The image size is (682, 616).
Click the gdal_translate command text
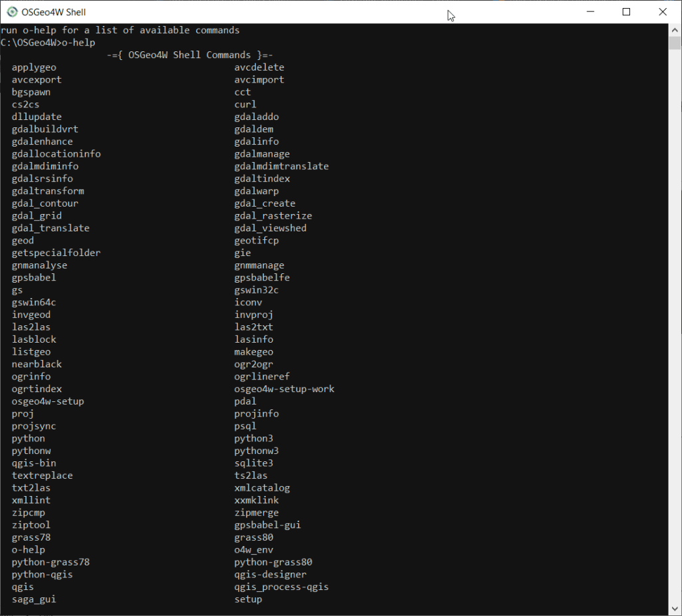coord(50,228)
